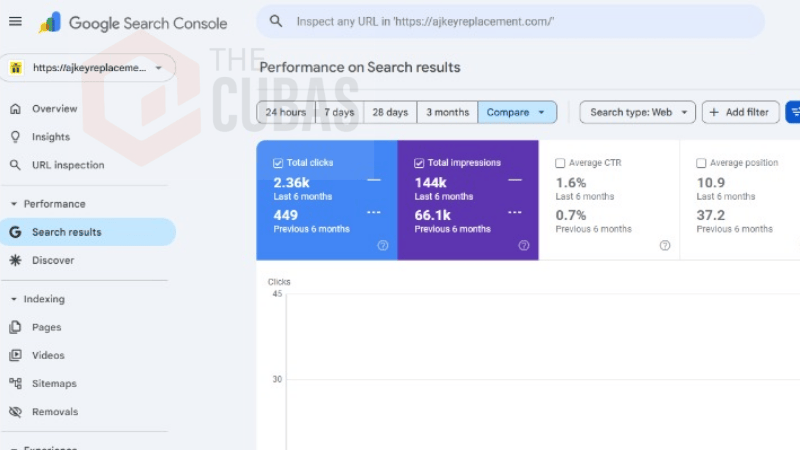Click the Inspect any URL search field
The width and height of the screenshot is (800, 450).
510,21
